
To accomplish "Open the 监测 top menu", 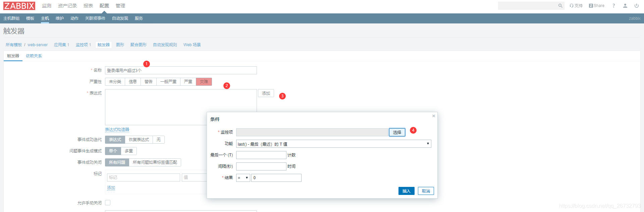I will (x=47, y=6).
